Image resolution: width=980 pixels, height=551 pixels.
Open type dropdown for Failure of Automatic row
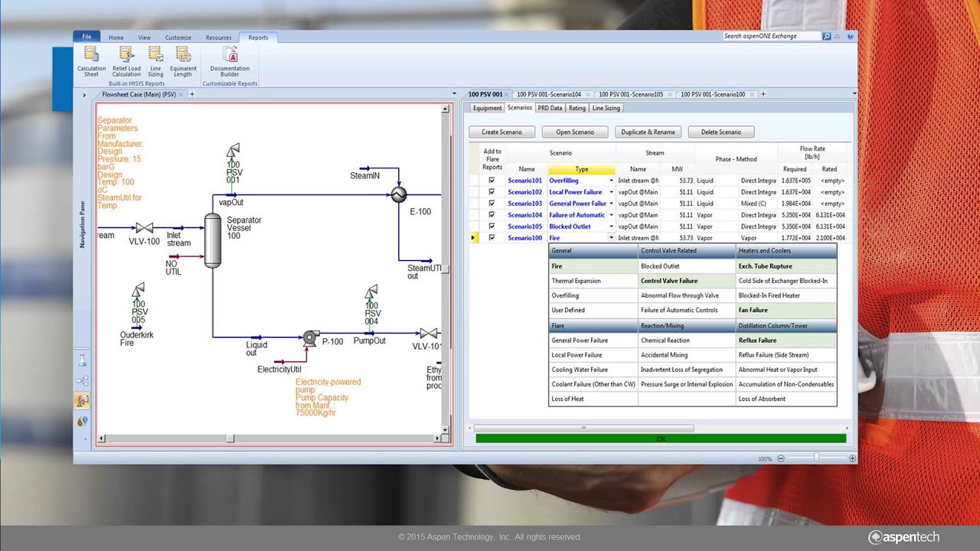pos(611,215)
